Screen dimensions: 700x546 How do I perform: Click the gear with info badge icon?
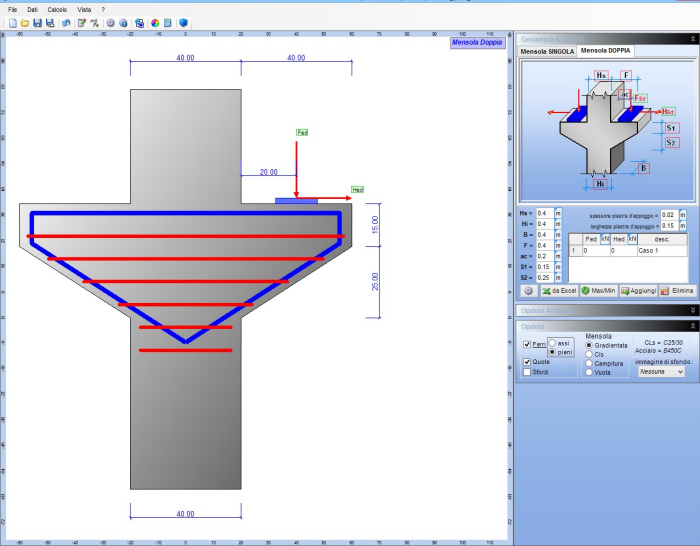click(x=123, y=23)
